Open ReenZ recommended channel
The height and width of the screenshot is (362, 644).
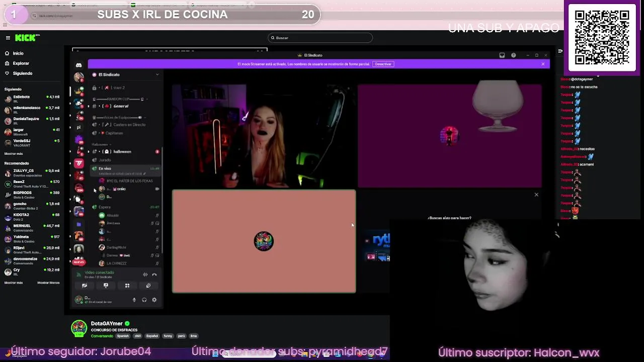32,184
